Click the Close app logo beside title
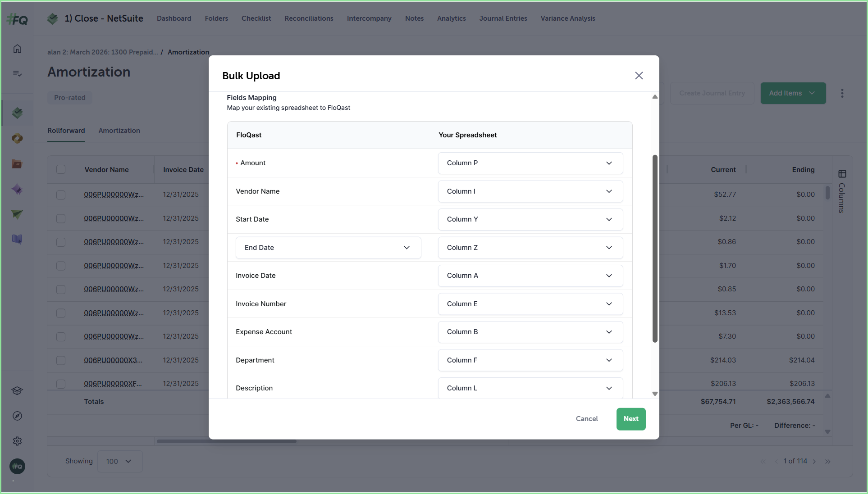Screen dimensions: 868x494 click(53, 18)
